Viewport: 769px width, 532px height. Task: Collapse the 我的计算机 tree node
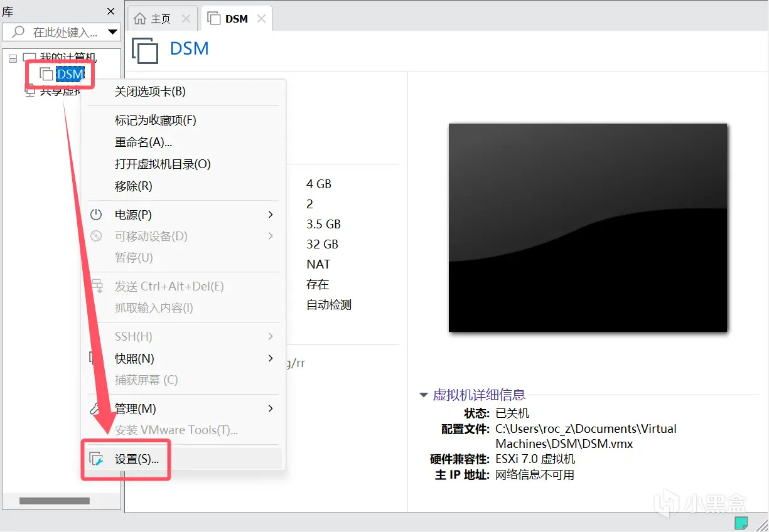pos(13,58)
